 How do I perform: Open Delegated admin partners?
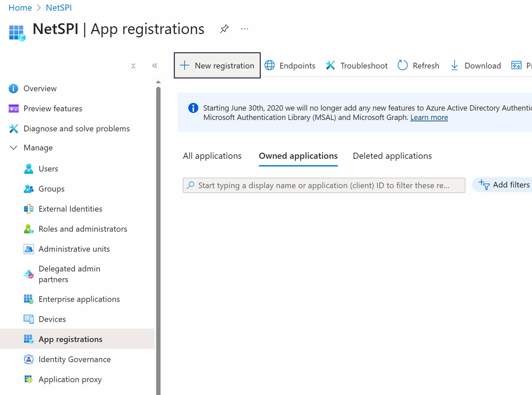(x=70, y=274)
